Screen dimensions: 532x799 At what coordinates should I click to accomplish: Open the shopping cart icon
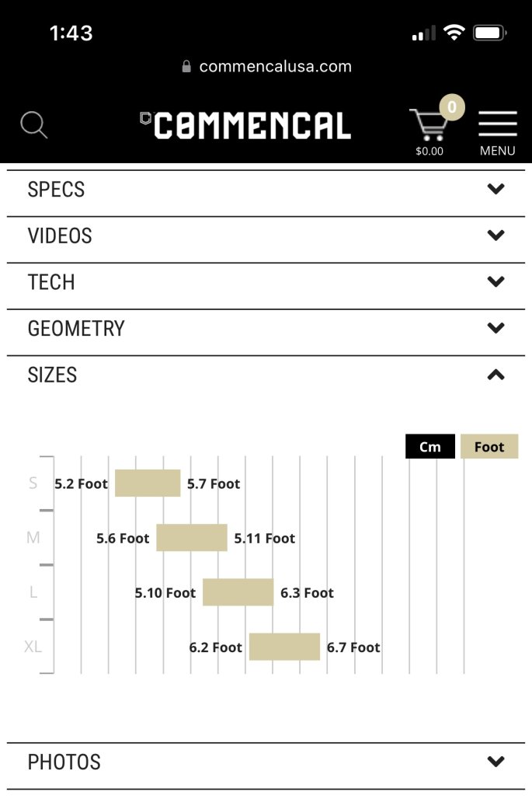tap(428, 124)
